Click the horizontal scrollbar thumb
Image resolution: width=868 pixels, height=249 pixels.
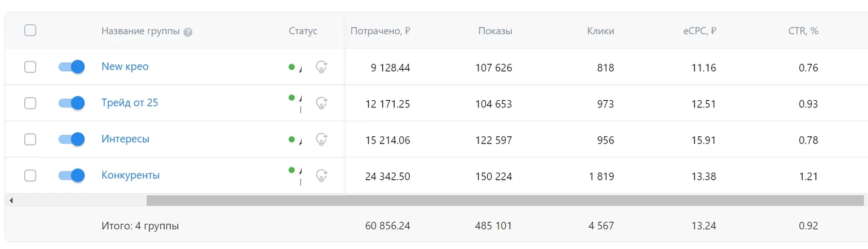(505, 200)
